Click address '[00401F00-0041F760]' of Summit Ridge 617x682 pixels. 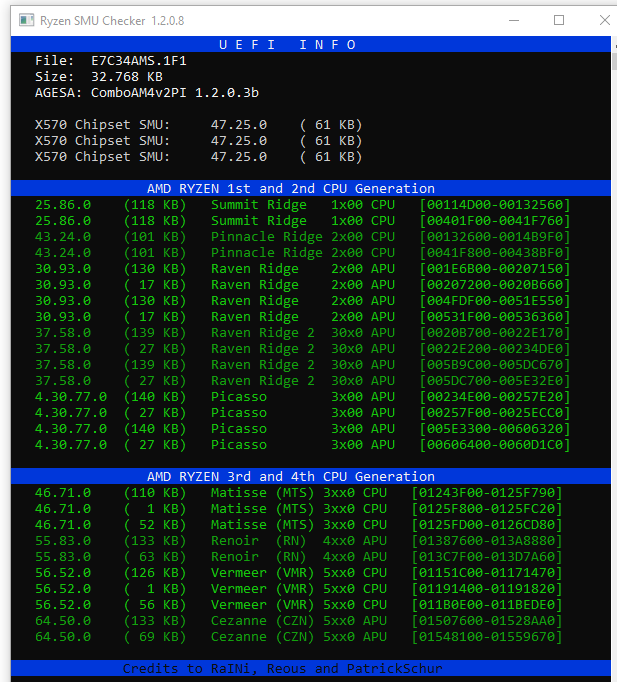[x=495, y=221]
